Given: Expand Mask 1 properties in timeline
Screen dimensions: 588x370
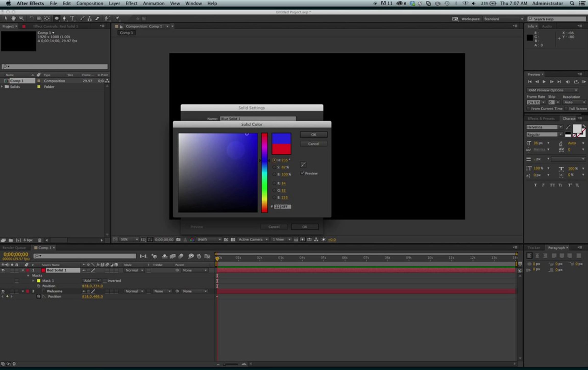Looking at the screenshot, I should [33, 281].
